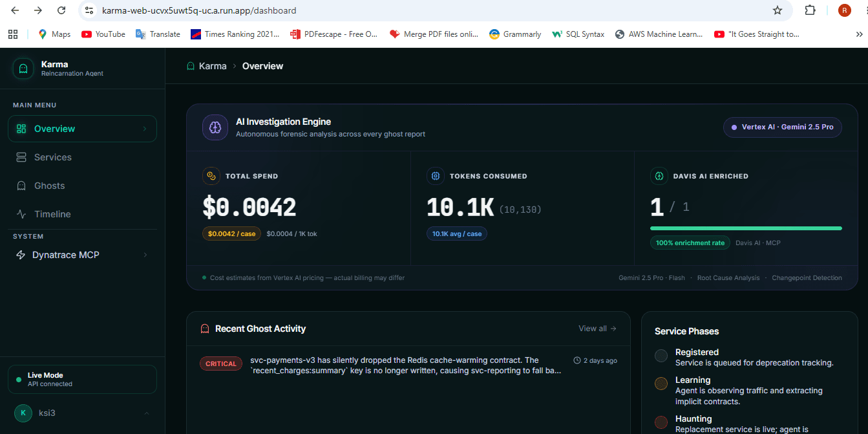Viewport: 868px width, 434px height.
Task: Click the 100% enrichment rate pill
Action: (x=690, y=243)
